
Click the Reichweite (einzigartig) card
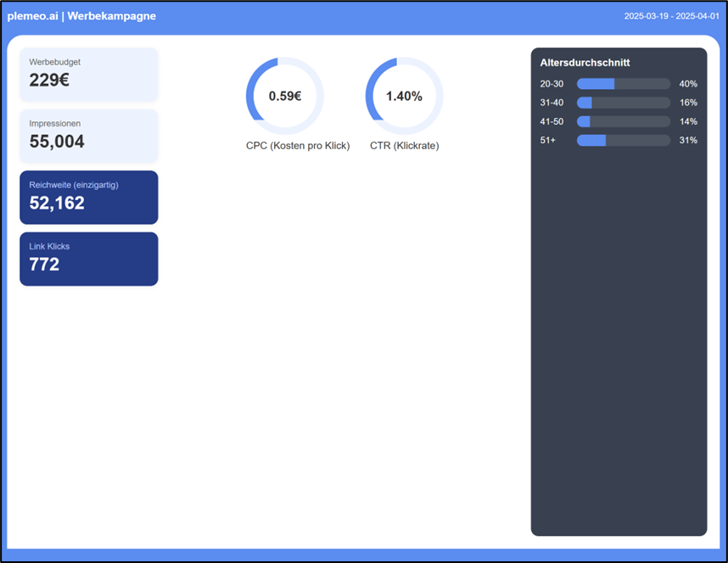(88, 197)
